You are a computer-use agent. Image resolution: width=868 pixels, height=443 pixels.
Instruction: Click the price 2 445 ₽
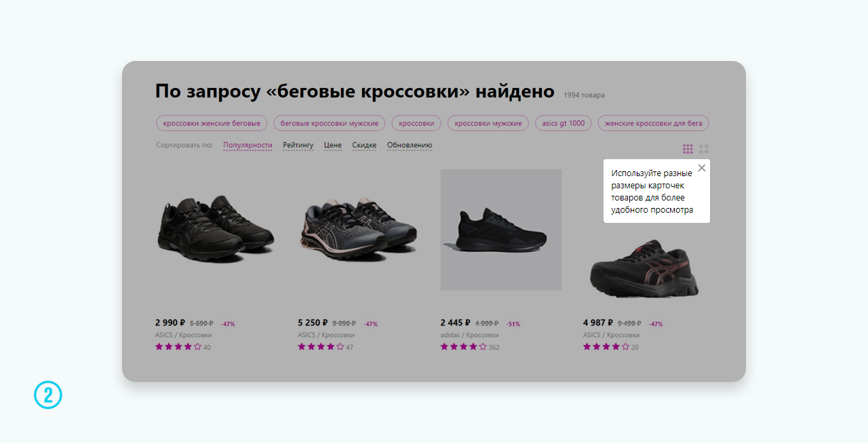(x=456, y=323)
